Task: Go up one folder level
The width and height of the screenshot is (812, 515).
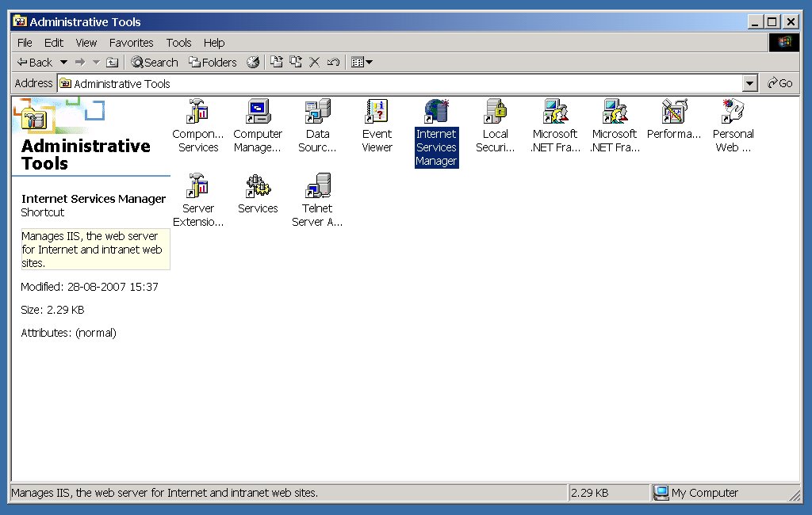Action: (x=113, y=63)
